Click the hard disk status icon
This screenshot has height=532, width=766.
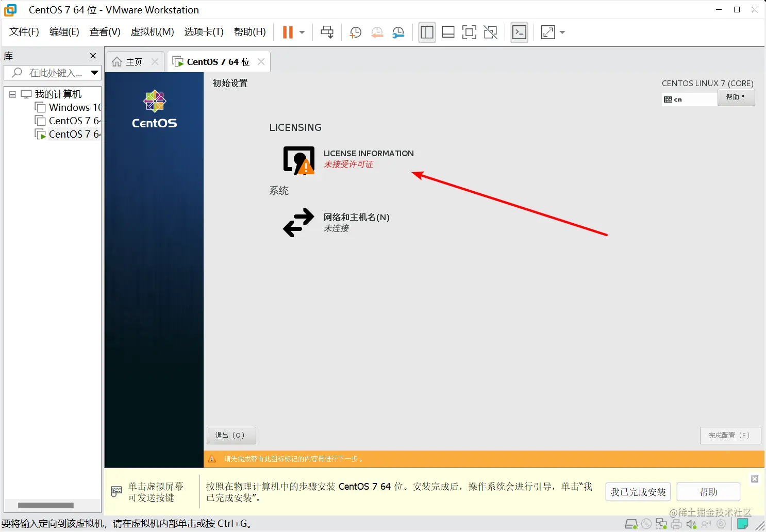coord(631,524)
